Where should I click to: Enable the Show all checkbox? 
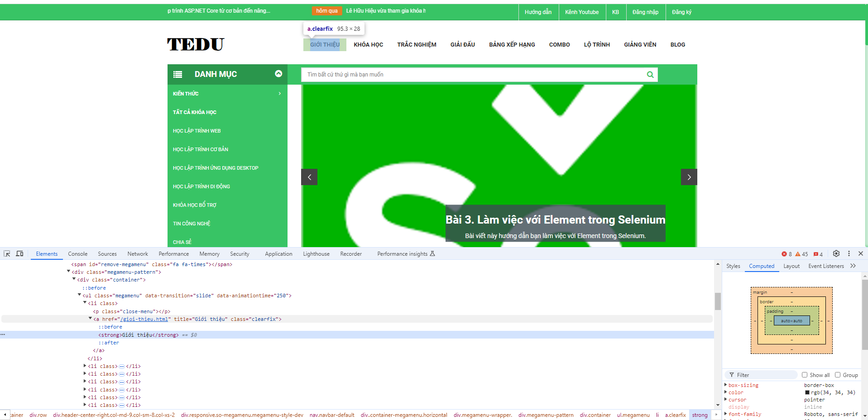805,375
